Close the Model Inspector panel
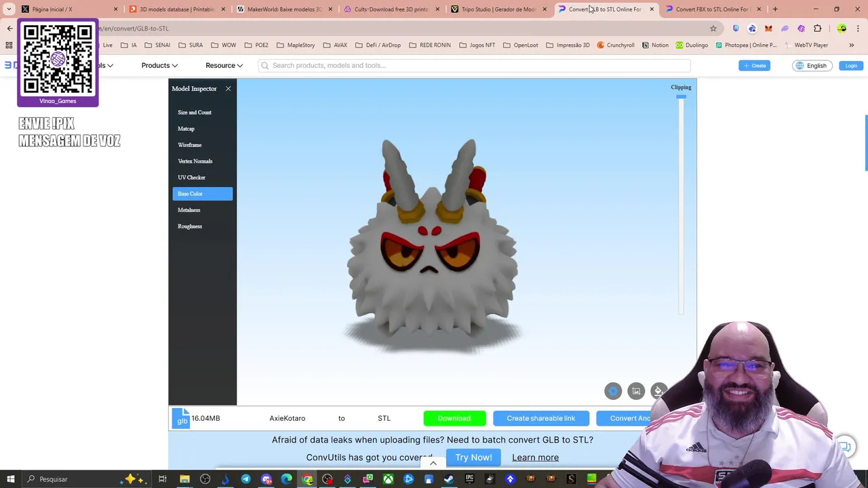 pyautogui.click(x=228, y=89)
